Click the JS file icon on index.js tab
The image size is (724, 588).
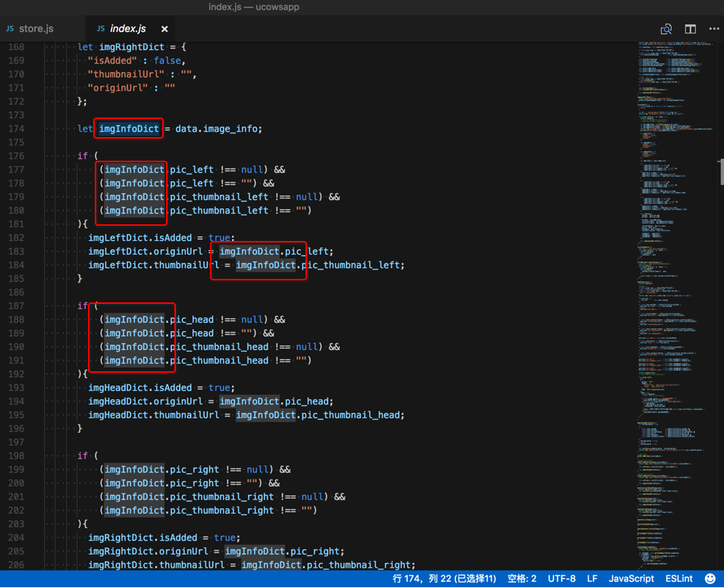tap(101, 29)
